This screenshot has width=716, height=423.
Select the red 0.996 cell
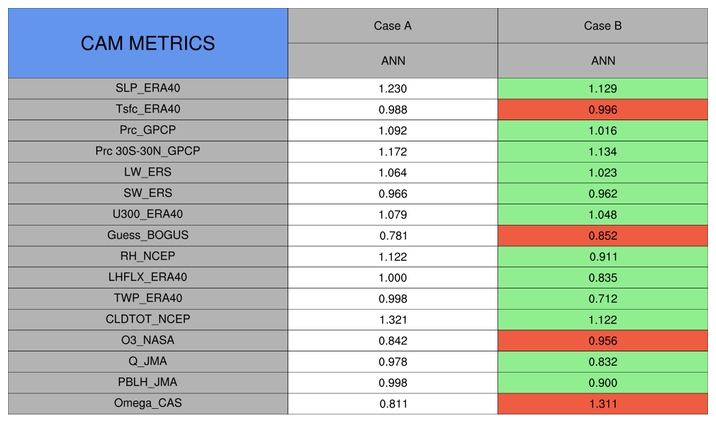[603, 109]
